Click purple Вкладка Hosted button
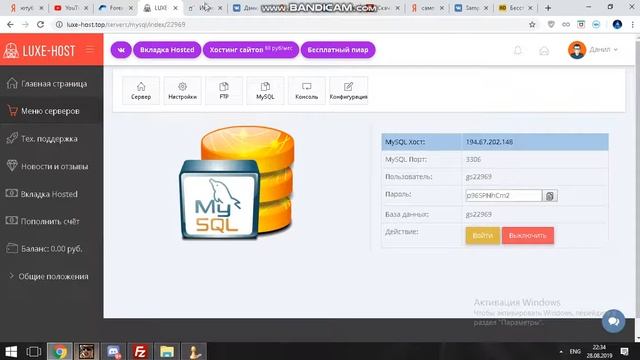 click(x=167, y=50)
